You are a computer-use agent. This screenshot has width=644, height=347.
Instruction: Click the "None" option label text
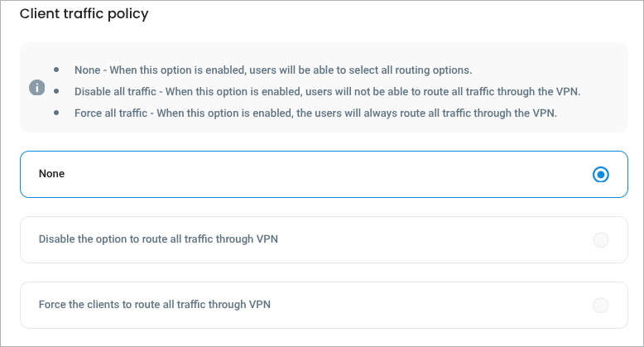click(51, 174)
